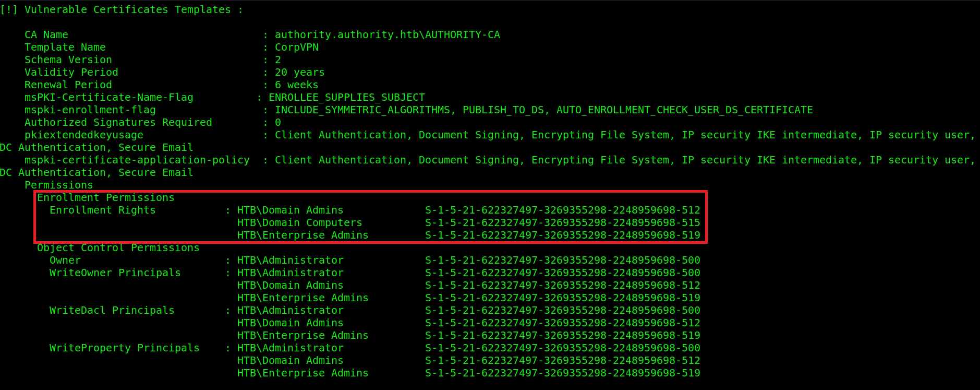
Task: Click the 20 years validity value
Action: (x=299, y=73)
